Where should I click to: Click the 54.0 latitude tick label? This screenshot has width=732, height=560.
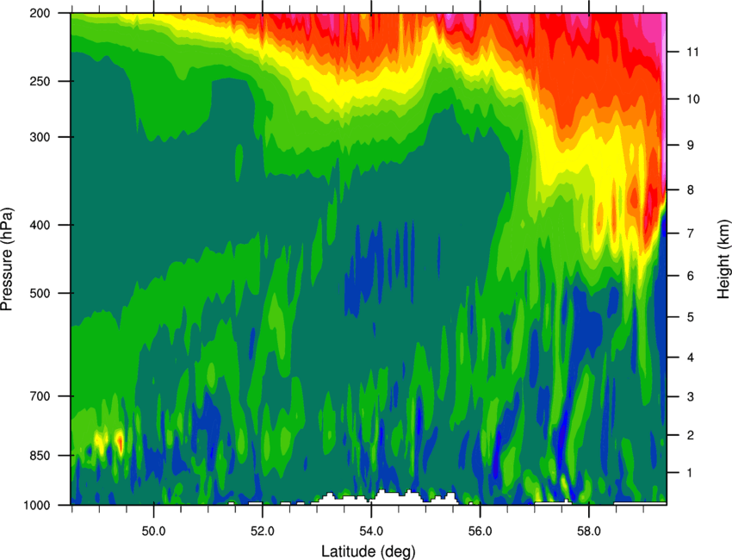(x=371, y=531)
